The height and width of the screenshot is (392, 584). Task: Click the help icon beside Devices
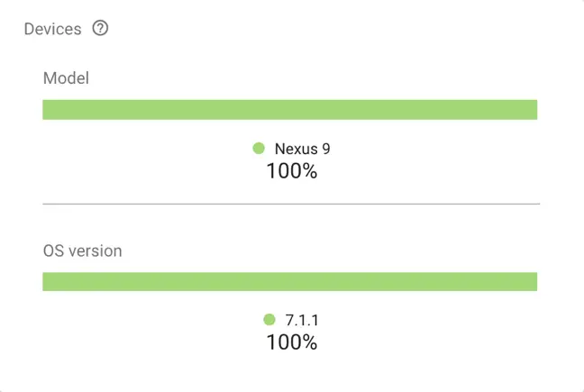pos(100,29)
